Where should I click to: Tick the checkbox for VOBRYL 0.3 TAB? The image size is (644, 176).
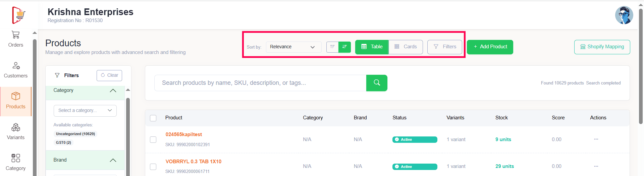pos(153,167)
